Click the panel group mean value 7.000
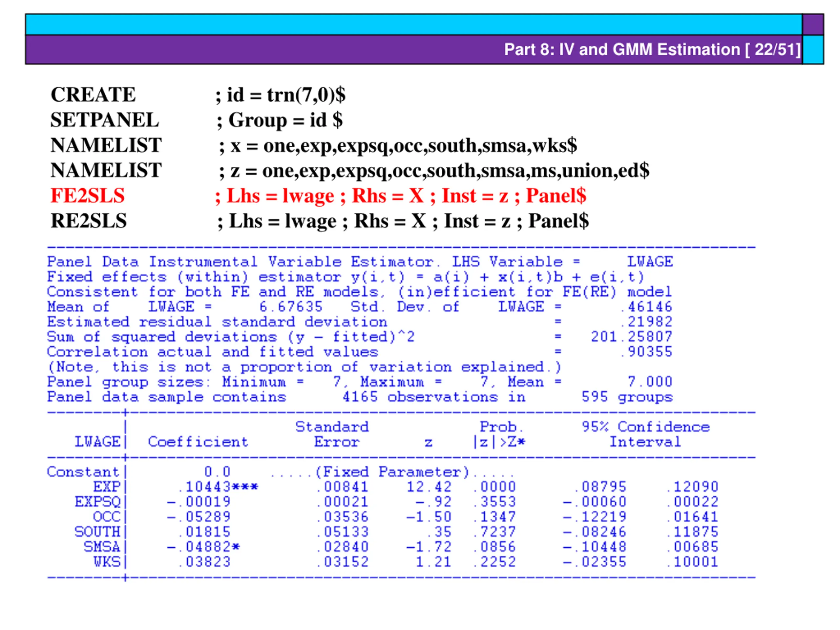 [x=650, y=382]
